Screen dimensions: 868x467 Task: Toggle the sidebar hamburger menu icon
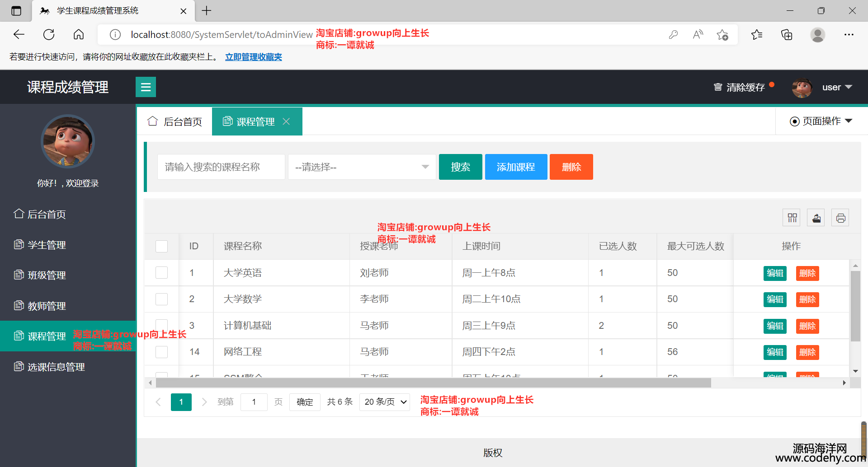[x=146, y=87]
